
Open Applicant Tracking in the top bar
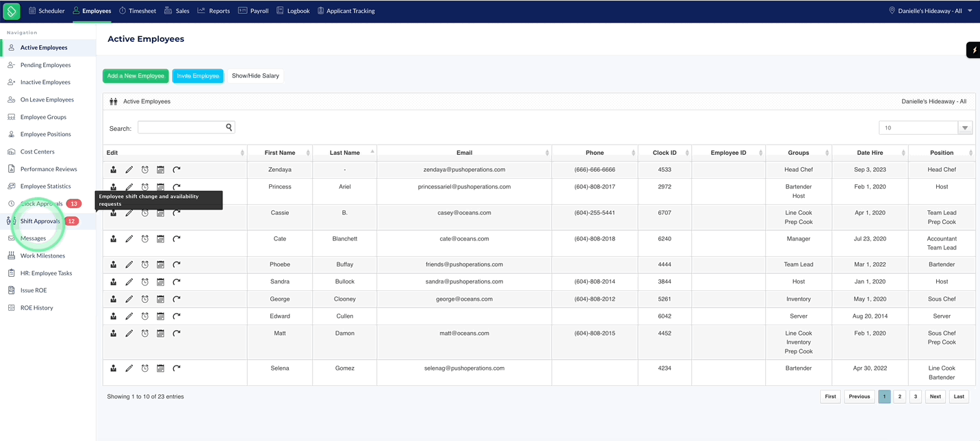coord(346,11)
